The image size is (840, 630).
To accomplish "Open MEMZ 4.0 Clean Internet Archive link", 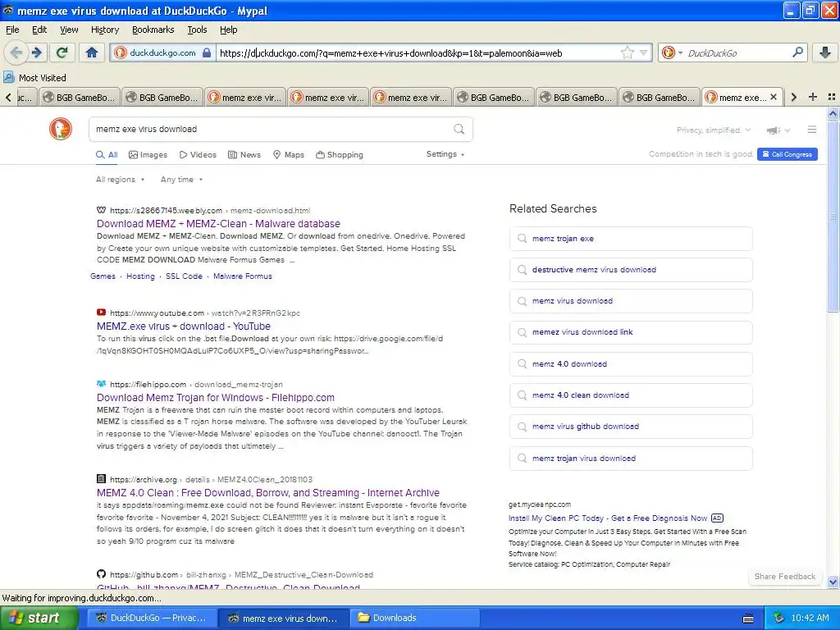I will (x=268, y=493).
